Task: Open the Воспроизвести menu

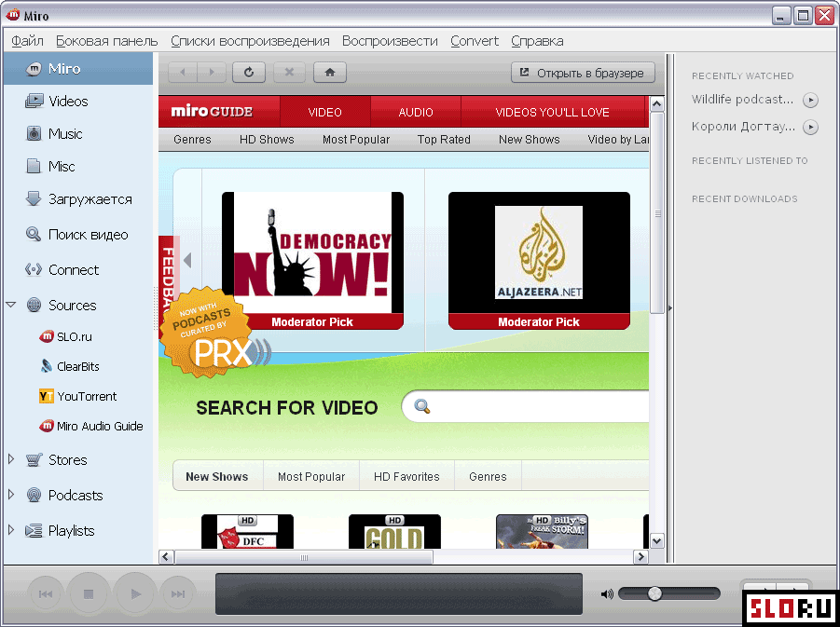Action: click(x=390, y=41)
